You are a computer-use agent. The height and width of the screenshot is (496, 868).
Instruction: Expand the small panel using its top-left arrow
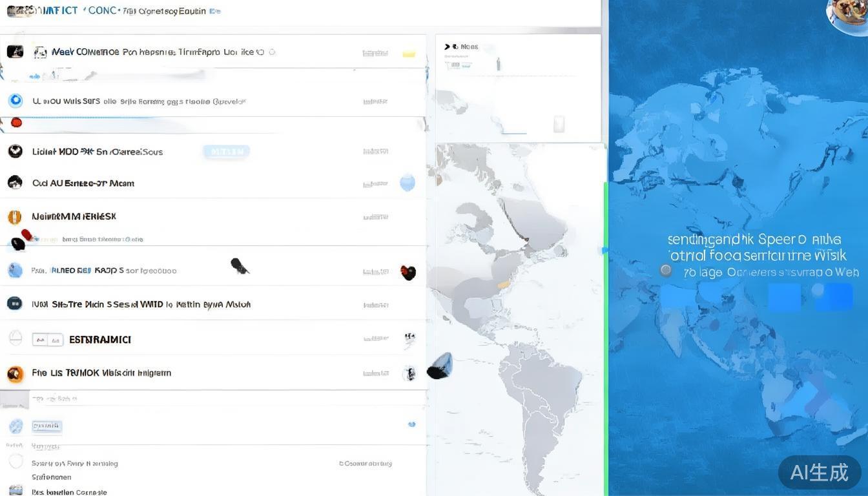447,46
